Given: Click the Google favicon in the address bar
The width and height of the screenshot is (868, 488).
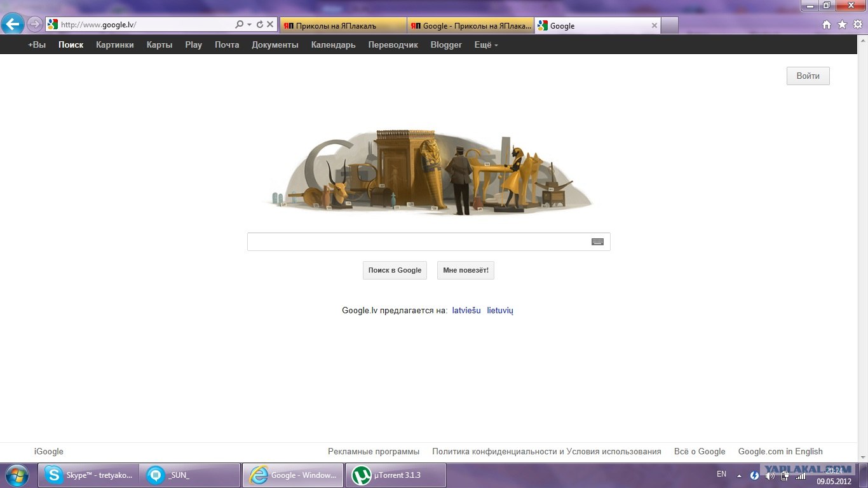Looking at the screenshot, I should pyautogui.click(x=53, y=25).
